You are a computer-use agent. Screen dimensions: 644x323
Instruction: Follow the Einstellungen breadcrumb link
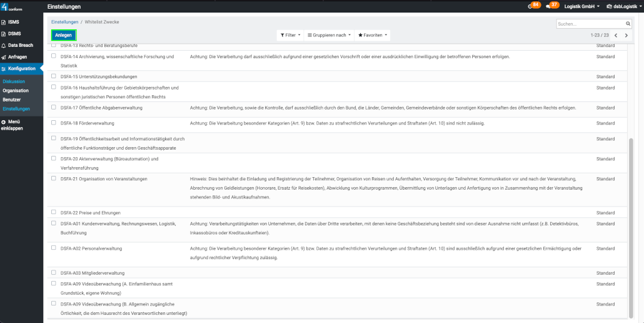tap(64, 22)
